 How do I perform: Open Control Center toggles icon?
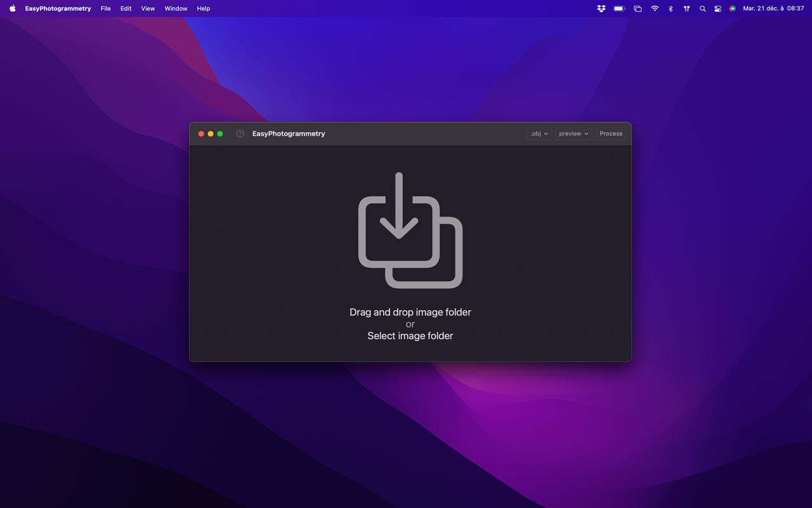point(717,9)
